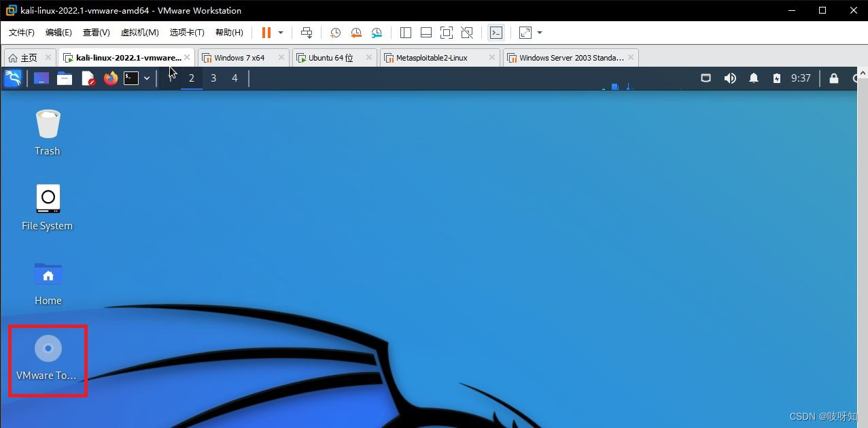Toggle the thumbnail bar view icon

[x=426, y=33]
